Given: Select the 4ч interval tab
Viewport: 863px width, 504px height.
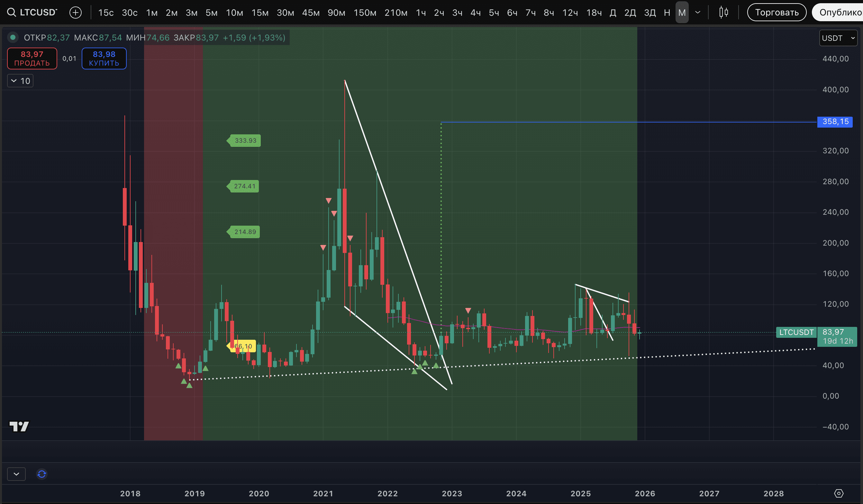Looking at the screenshot, I should pyautogui.click(x=475, y=13).
